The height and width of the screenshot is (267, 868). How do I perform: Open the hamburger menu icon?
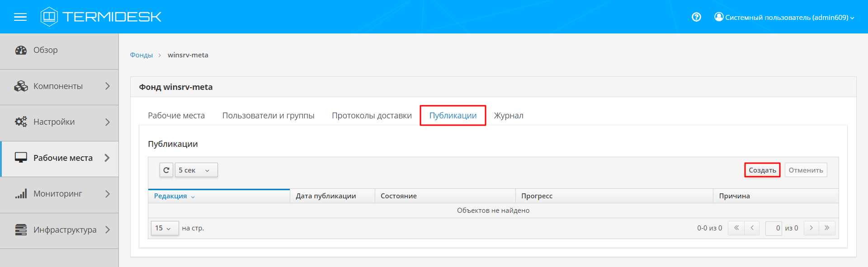click(x=20, y=17)
